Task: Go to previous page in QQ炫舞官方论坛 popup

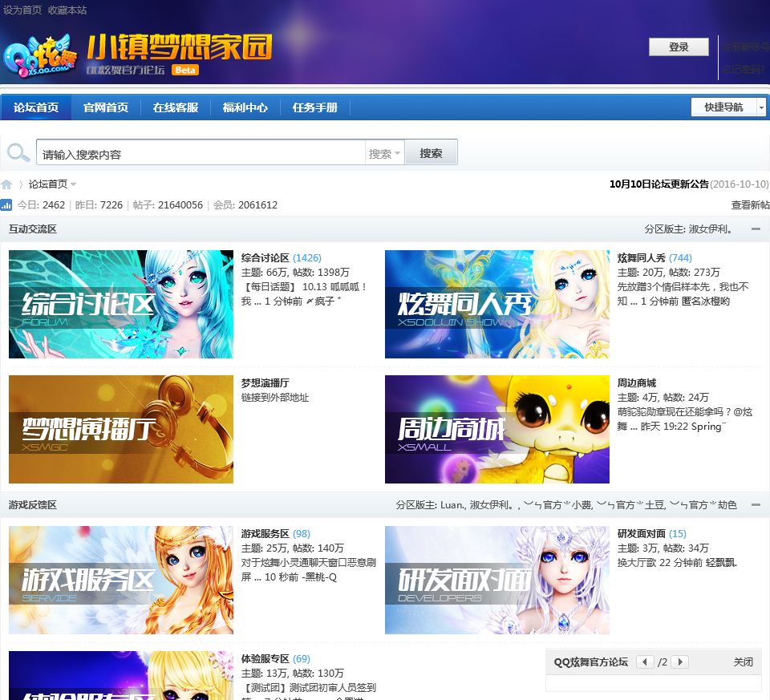Action: click(645, 662)
